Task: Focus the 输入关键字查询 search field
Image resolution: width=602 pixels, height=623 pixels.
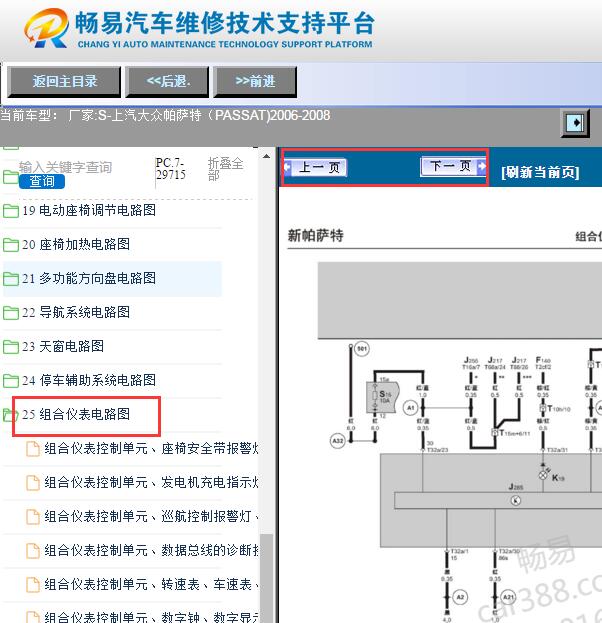Action: [66, 167]
